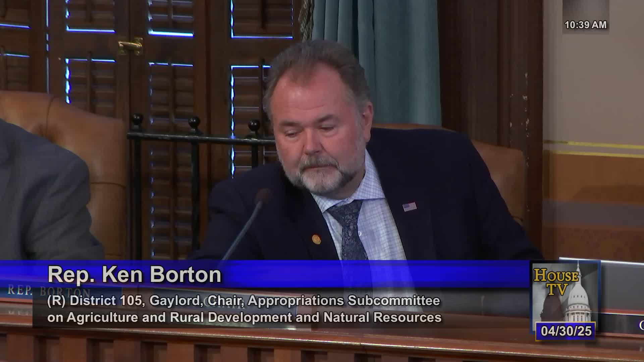The image size is (644, 362).
Task: Click the Rep. Ken Borton name caption
Action: (x=135, y=275)
